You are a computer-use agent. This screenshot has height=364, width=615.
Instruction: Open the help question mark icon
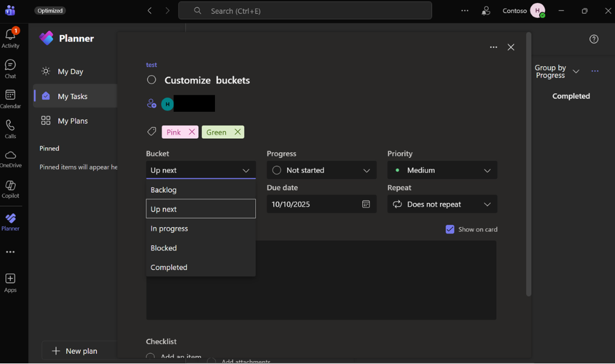pyautogui.click(x=594, y=39)
